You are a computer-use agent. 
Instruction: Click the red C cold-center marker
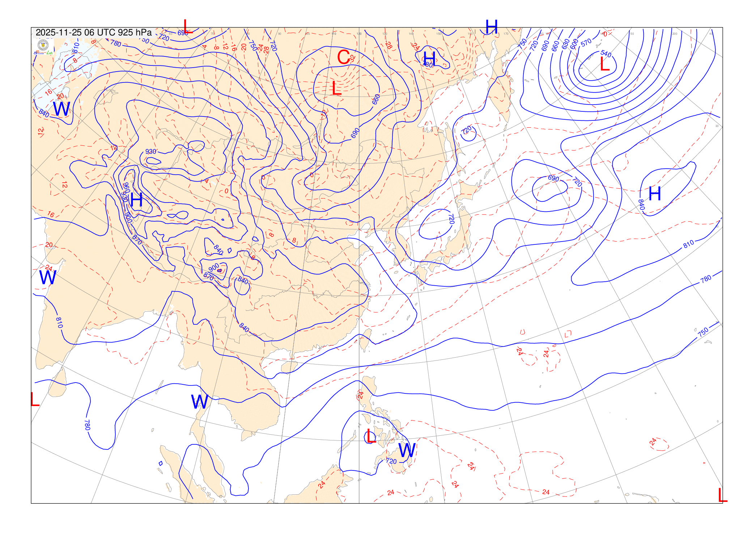coord(343,57)
